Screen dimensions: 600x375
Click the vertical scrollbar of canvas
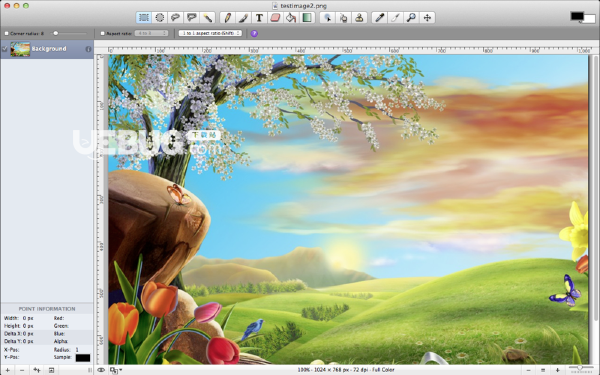click(595, 188)
